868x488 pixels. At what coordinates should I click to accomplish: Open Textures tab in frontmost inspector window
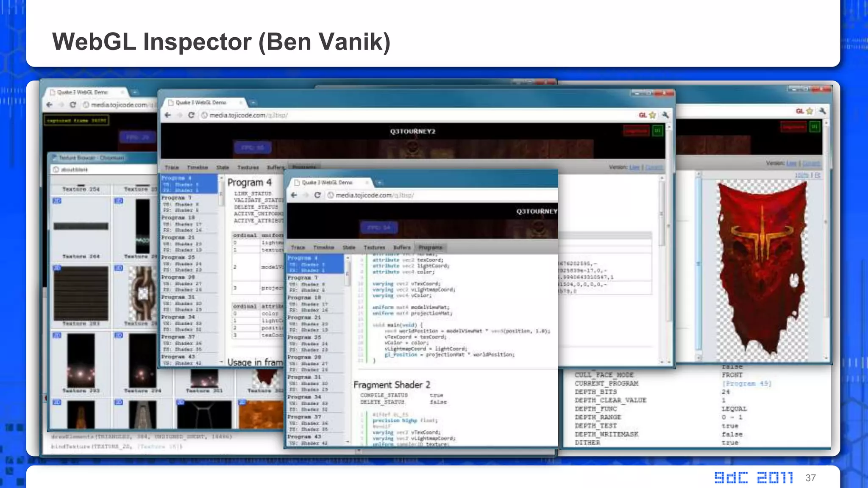pyautogui.click(x=374, y=247)
